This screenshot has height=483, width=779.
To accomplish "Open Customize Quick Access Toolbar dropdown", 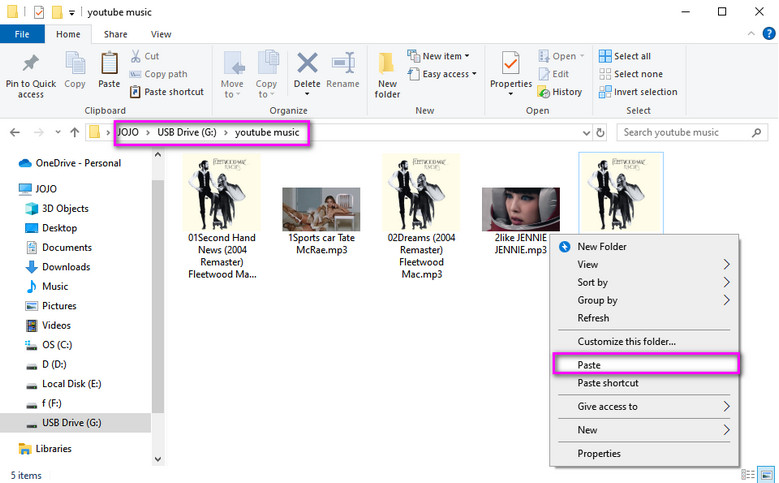I will coord(72,13).
